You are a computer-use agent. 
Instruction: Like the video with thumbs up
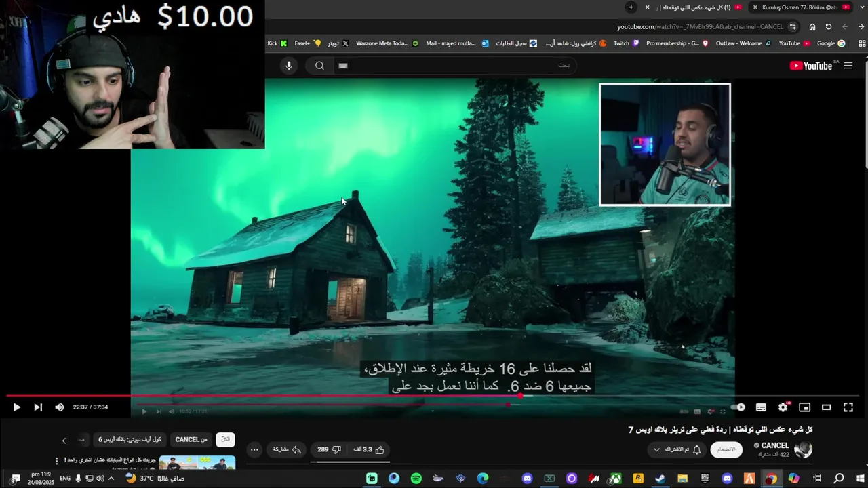[370, 449]
